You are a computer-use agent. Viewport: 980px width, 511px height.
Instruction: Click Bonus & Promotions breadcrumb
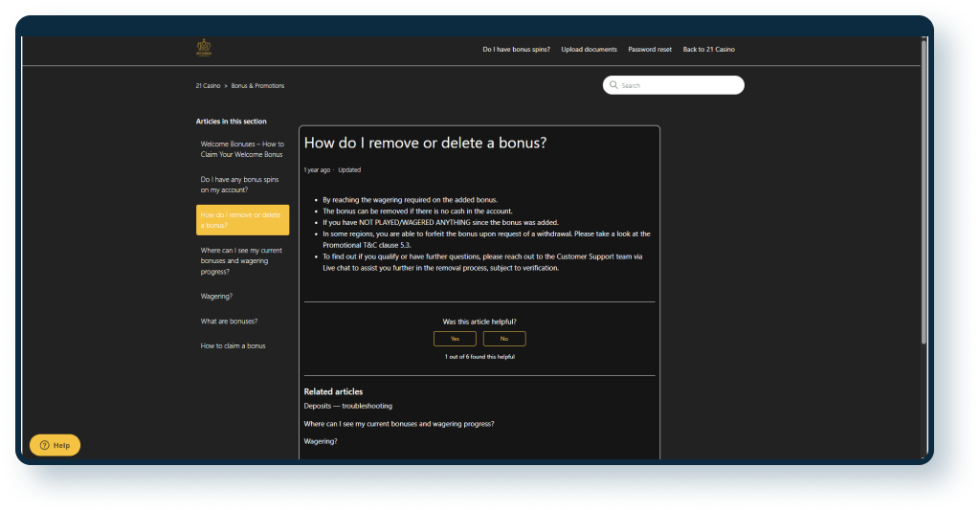click(257, 85)
